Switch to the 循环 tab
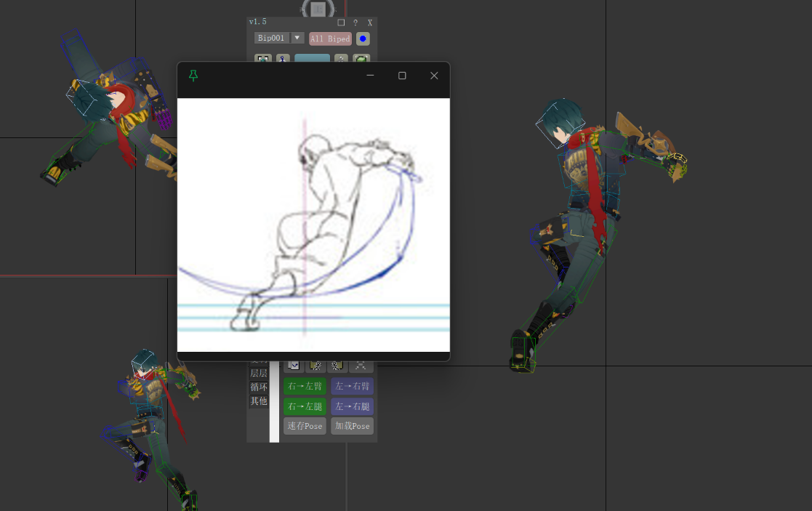 [x=259, y=387]
